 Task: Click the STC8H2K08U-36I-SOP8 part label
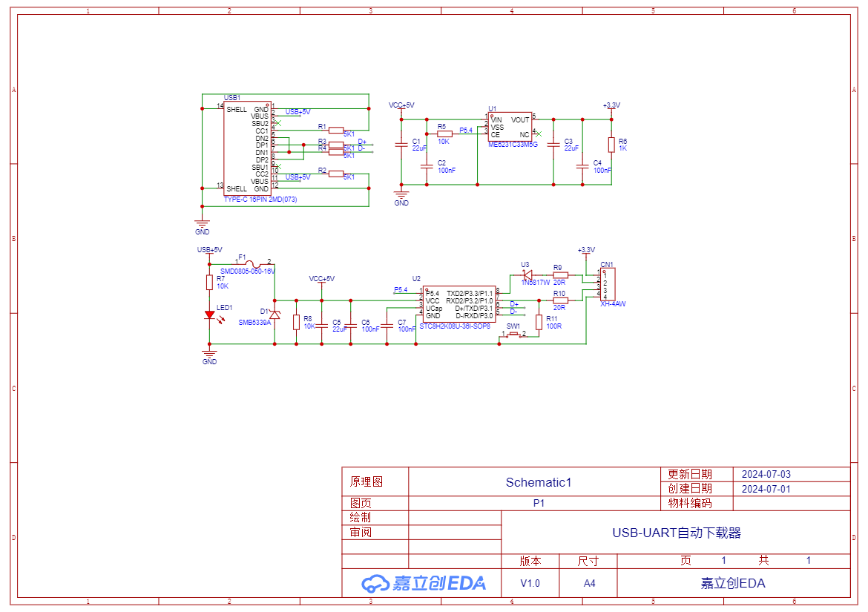(455, 326)
